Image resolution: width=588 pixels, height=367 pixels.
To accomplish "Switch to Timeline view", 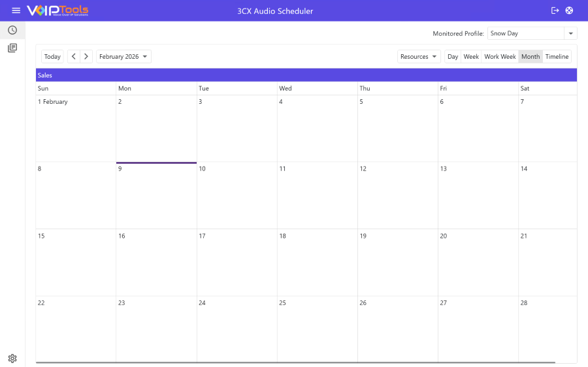I will [x=557, y=57].
